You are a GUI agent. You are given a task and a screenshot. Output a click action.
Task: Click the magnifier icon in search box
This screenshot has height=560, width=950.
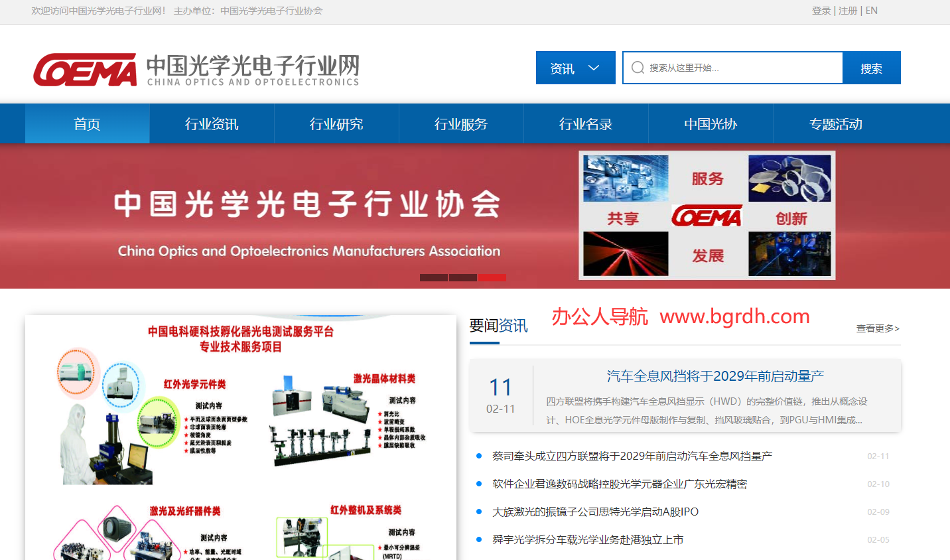point(638,68)
